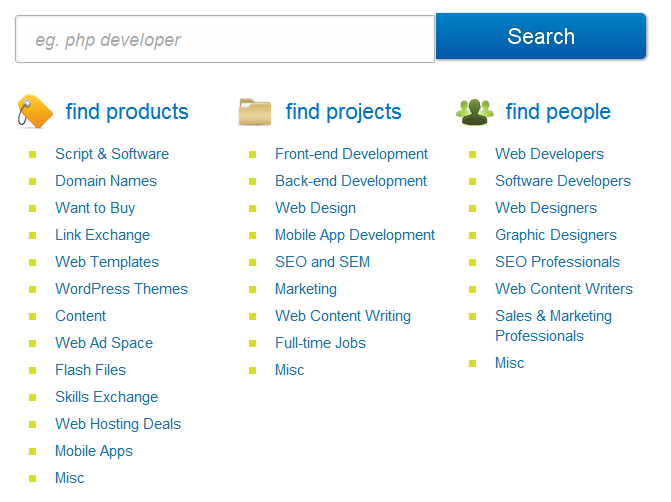
Task: Open the find projects heading link
Action: (x=343, y=112)
